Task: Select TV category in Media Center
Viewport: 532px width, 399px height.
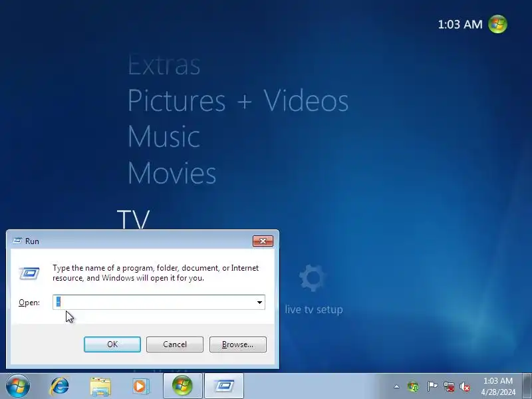Action: 133,219
